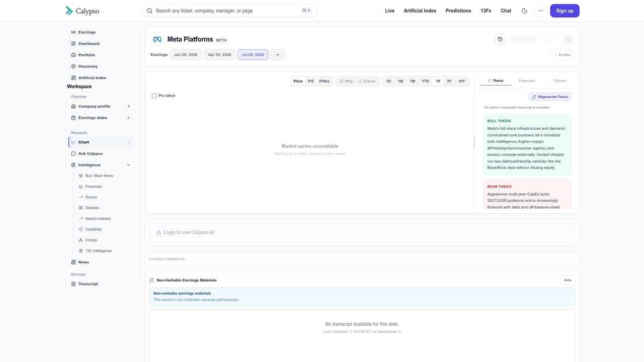Switch chart to P/E mode
The image size is (644, 362).
pos(311,81)
